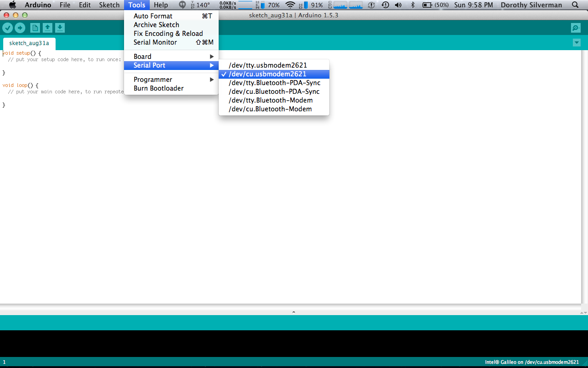Select /dev/tty.Bluetooth-PDA-Sync port
This screenshot has height=368, width=588.
(x=274, y=83)
